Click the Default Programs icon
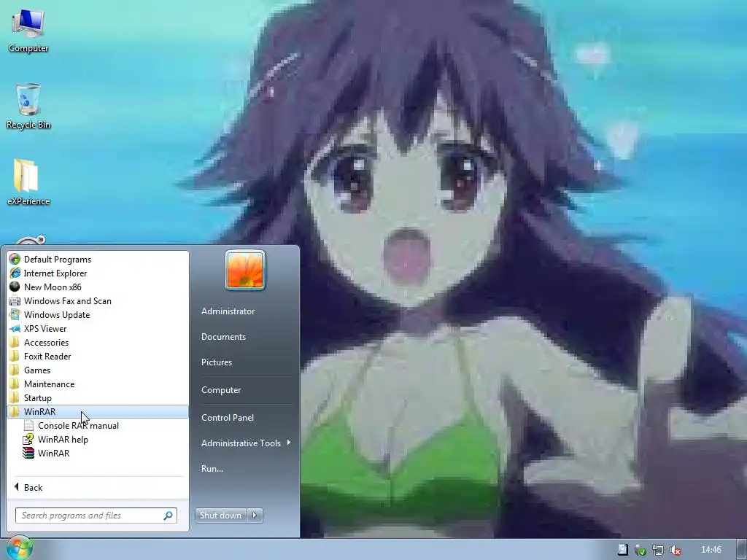 point(15,259)
